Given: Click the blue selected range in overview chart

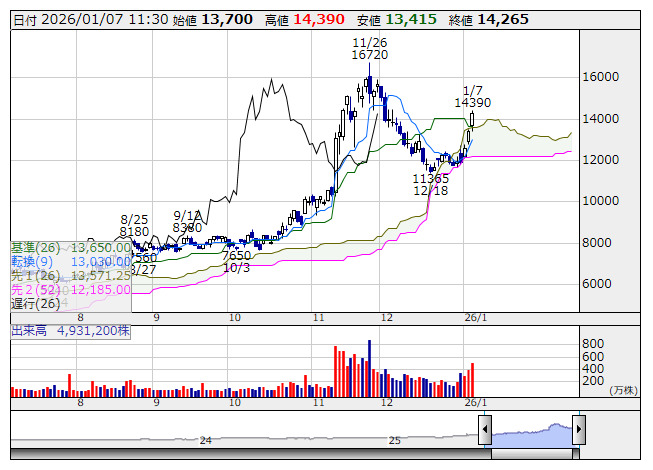Looking at the screenshot, I should (x=532, y=436).
